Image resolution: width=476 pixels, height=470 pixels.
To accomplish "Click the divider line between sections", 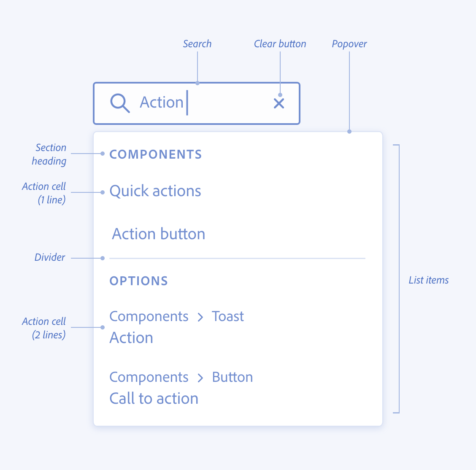I will 237,258.
